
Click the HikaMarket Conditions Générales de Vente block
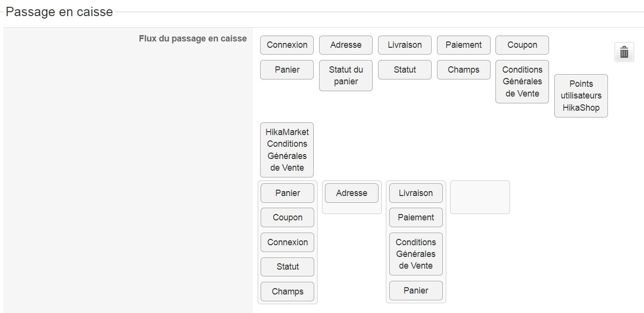pos(287,150)
